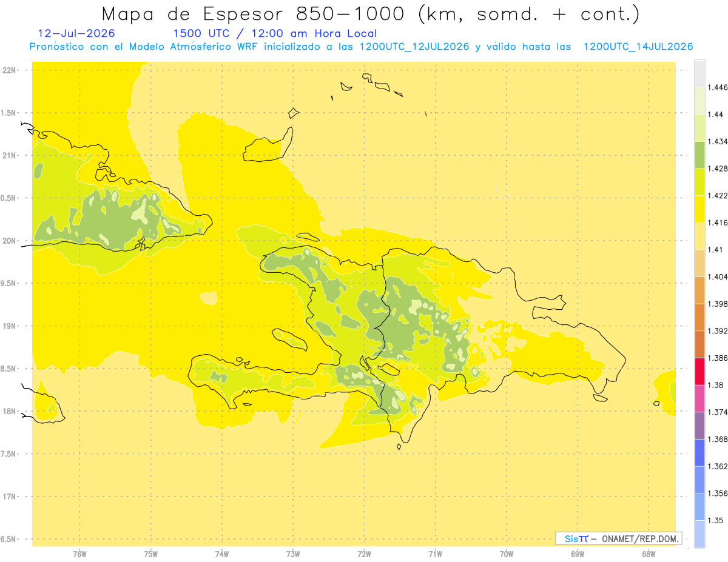Click the colorbar value '1.38'

715,385
